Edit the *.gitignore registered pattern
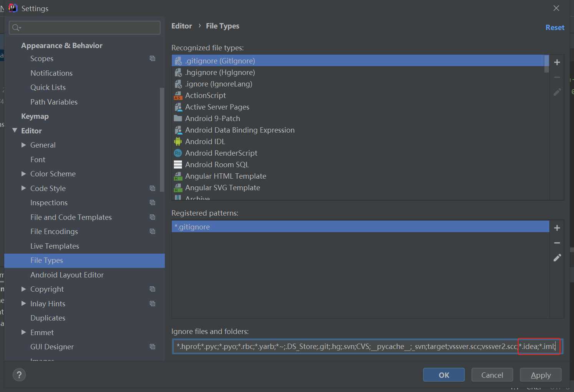The height and width of the screenshot is (392, 574). click(557, 257)
